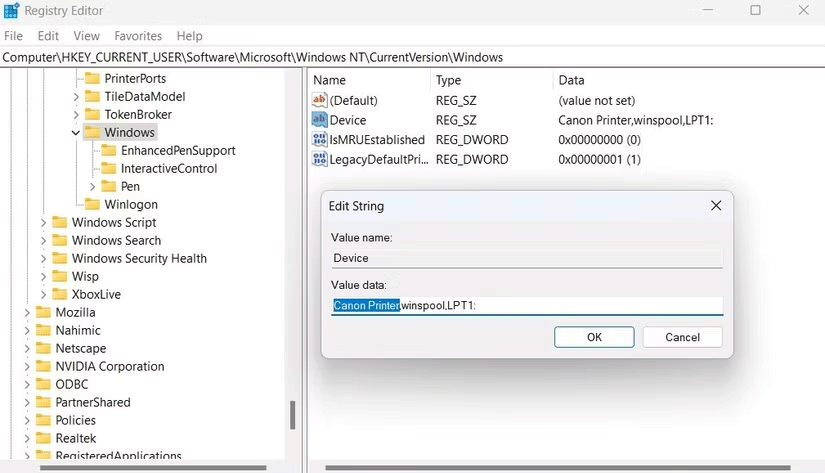Close the Edit String dialog
The height and width of the screenshot is (473, 825).
pos(715,206)
